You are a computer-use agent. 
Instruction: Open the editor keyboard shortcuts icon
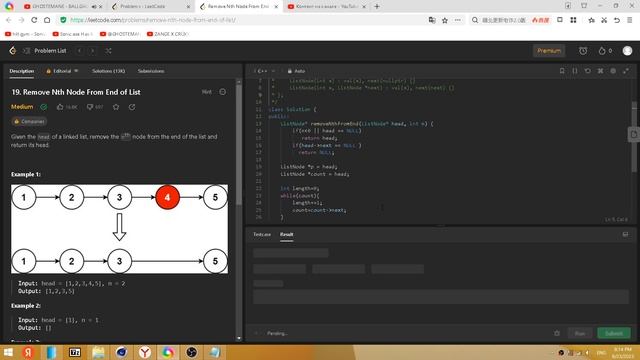pyautogui.click(x=600, y=71)
